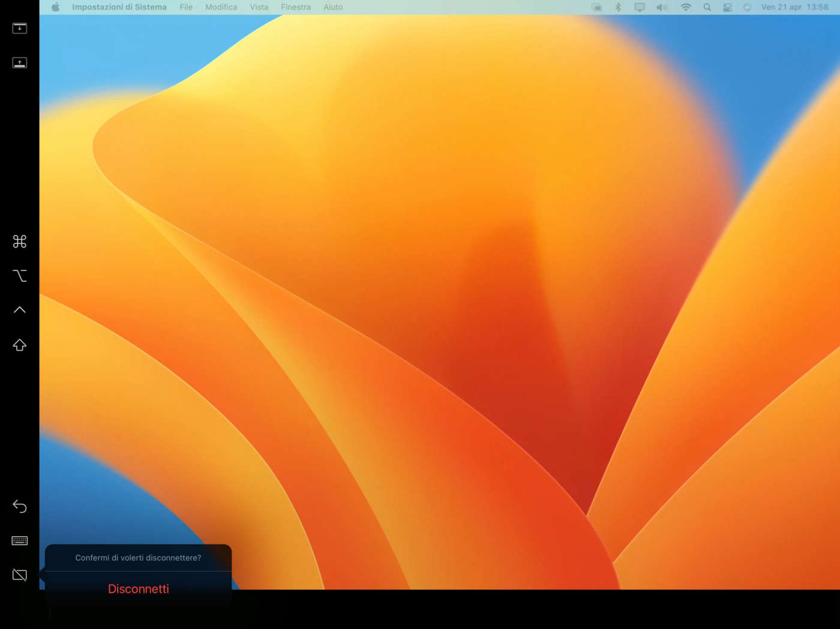Click the crossed-out screen disconnect icon
The height and width of the screenshot is (629, 840).
point(19,575)
